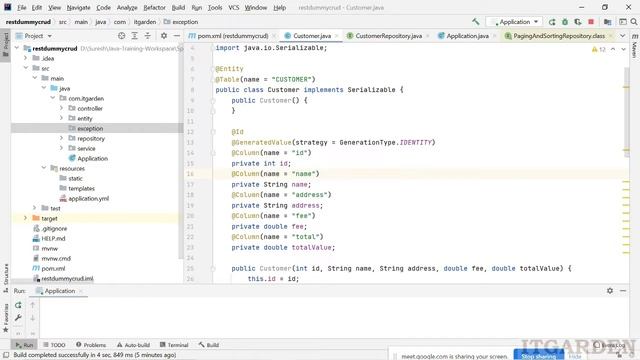Click the Rerun Application toolbar icon
Image resolution: width=640 pixels, height=360 pixels.
click(552, 22)
